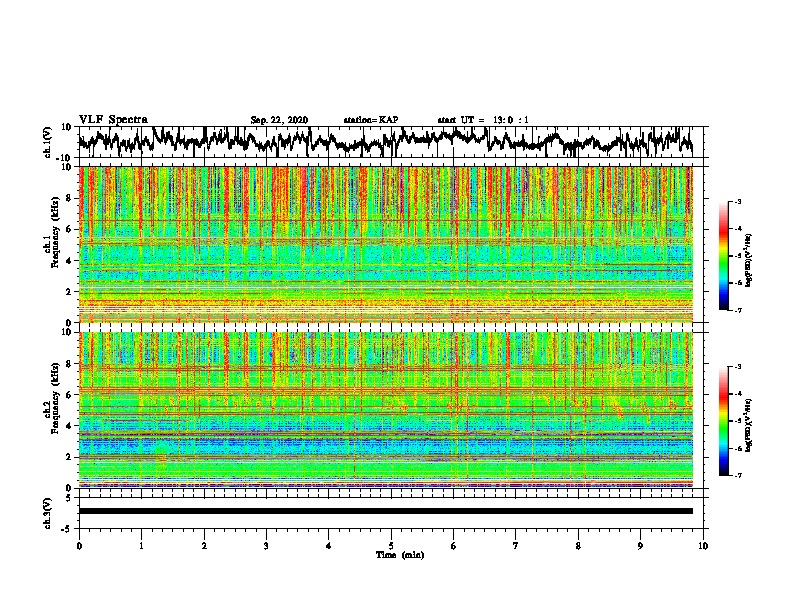792x612 pixels.
Task: Click the ch.2 colorbar log(PSD) label
Action: (x=749, y=424)
